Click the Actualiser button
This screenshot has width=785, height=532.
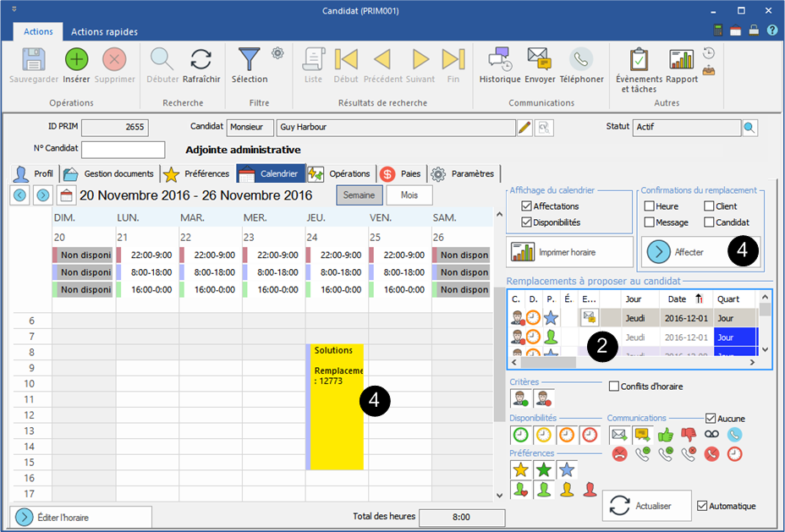(x=646, y=506)
